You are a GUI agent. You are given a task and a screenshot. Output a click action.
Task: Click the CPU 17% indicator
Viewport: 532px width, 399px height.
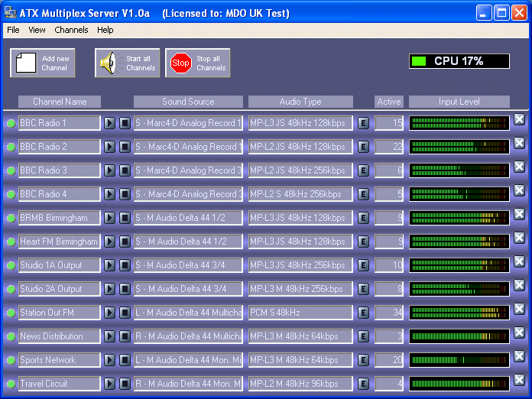(x=459, y=61)
